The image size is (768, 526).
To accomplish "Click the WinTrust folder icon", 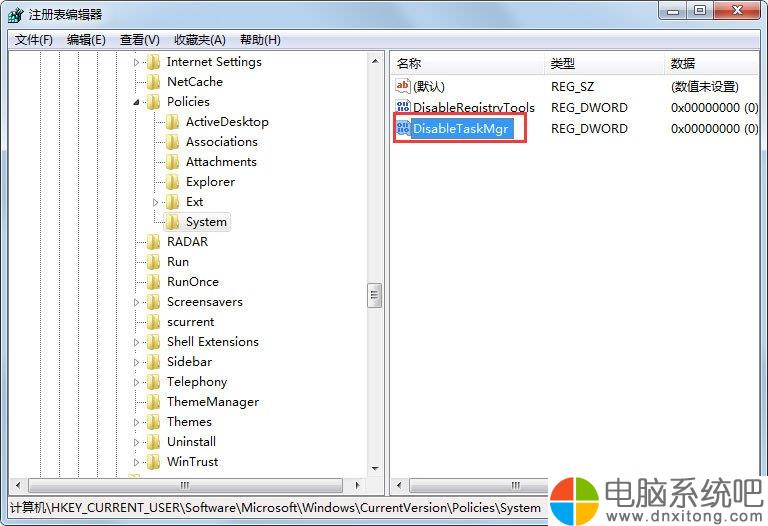I will pyautogui.click(x=153, y=462).
